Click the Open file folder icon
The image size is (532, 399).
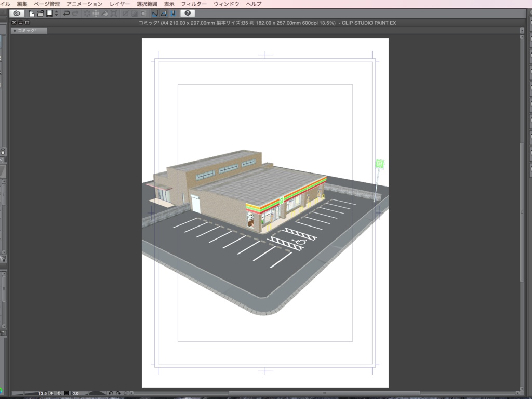(41, 13)
